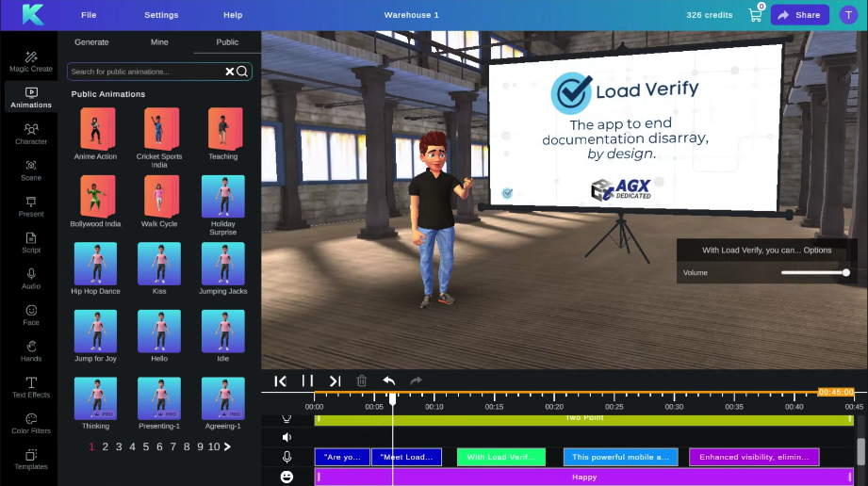Click the undo arrow above timeline
Image resolution: width=868 pixels, height=486 pixels.
388,381
